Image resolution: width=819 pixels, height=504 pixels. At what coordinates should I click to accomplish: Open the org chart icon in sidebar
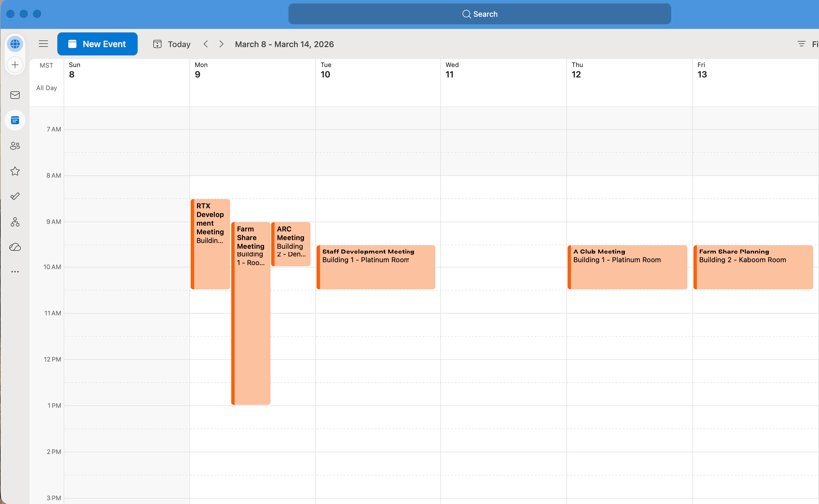click(15, 222)
